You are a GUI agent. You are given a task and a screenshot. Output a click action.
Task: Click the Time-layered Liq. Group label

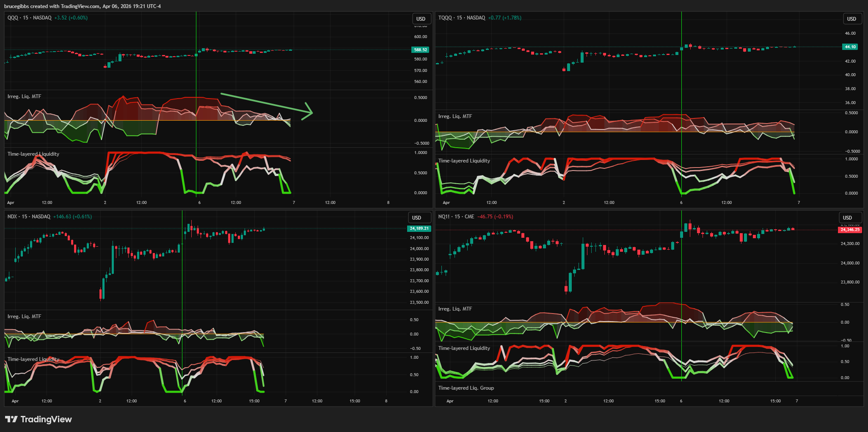[x=466, y=388]
